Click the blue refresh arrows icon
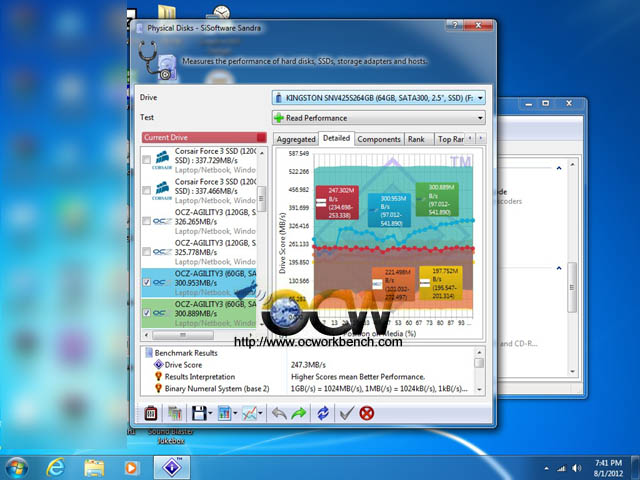The height and width of the screenshot is (480, 640). click(x=323, y=413)
